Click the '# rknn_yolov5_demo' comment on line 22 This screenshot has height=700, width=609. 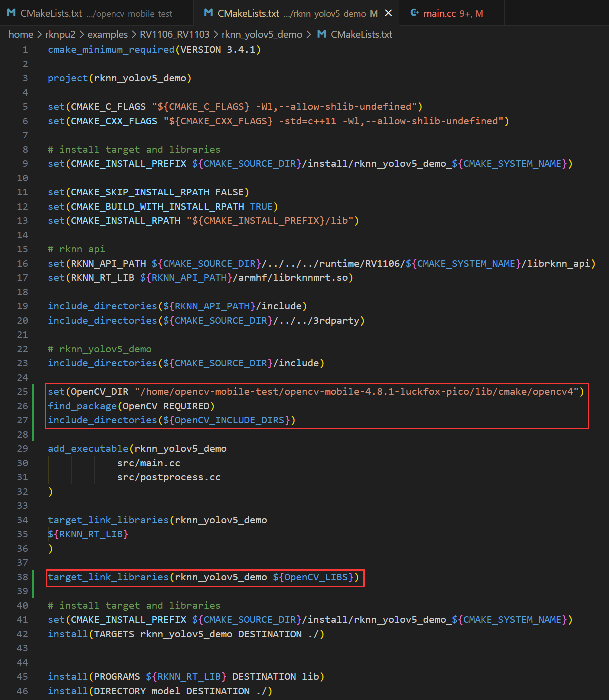pos(100,349)
